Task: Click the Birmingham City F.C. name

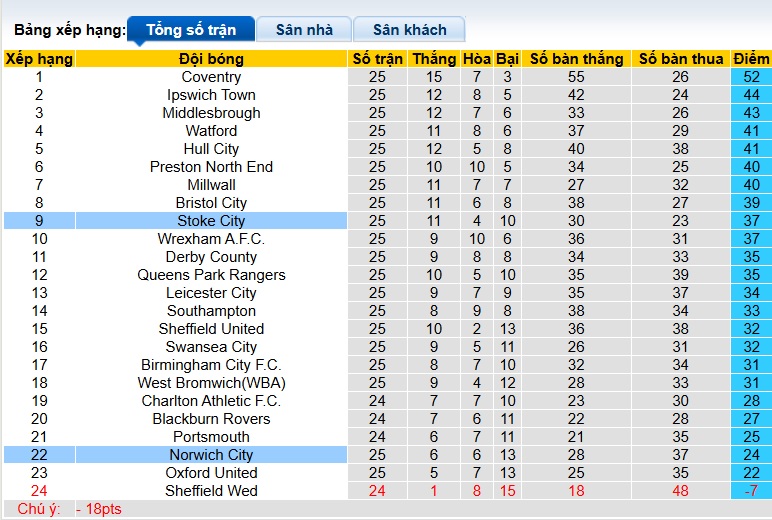Action: 211,365
